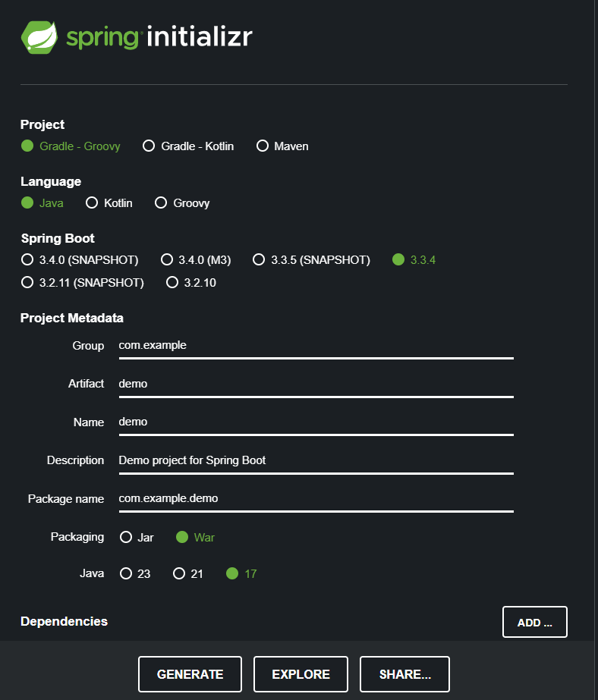Click the Artifact field label

tap(87, 384)
